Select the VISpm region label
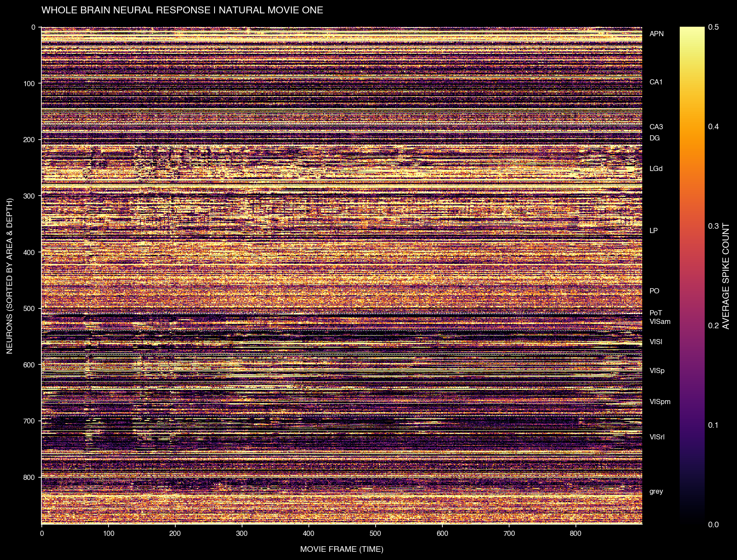737x560 pixels. coord(659,402)
